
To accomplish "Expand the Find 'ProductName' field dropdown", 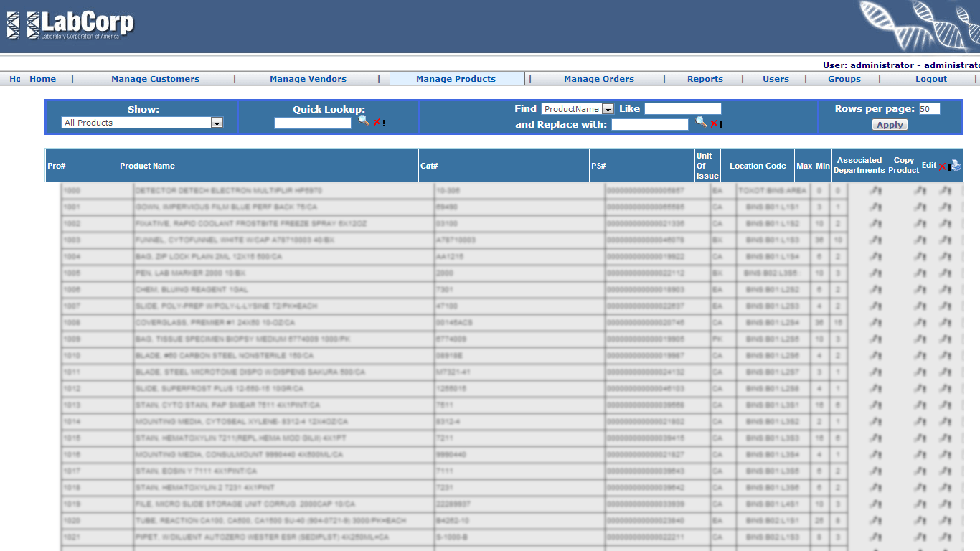I will 608,110.
